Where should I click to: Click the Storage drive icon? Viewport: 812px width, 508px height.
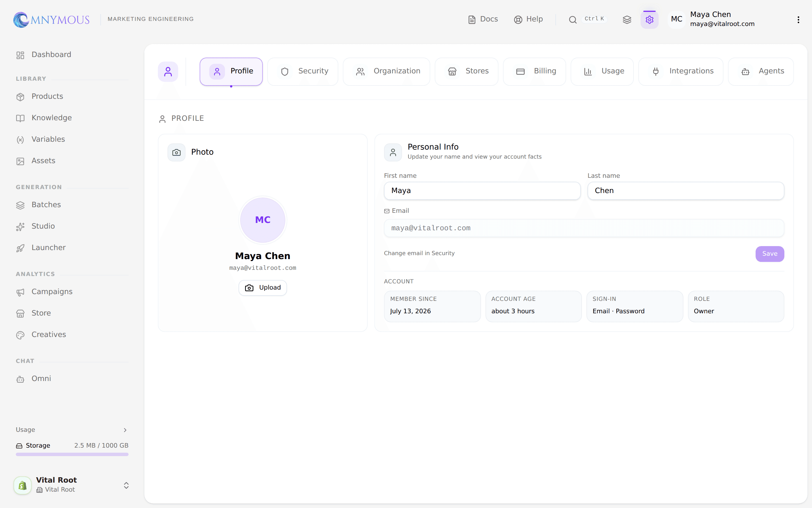pyautogui.click(x=19, y=446)
